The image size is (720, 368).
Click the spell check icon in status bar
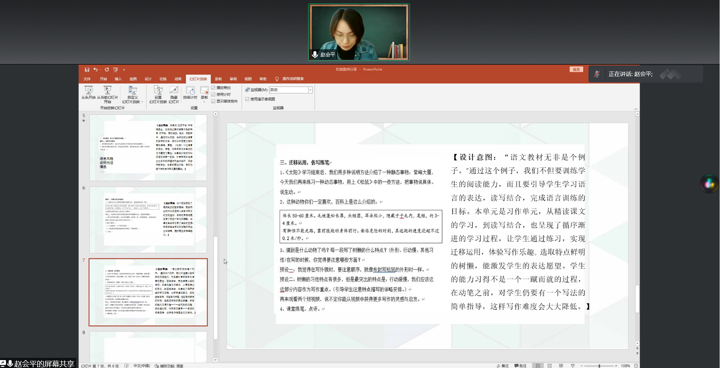pos(127,366)
